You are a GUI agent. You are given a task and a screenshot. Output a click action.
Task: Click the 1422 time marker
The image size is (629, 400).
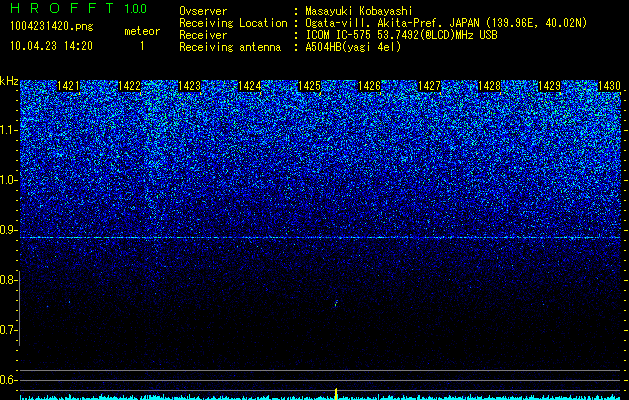tap(130, 86)
